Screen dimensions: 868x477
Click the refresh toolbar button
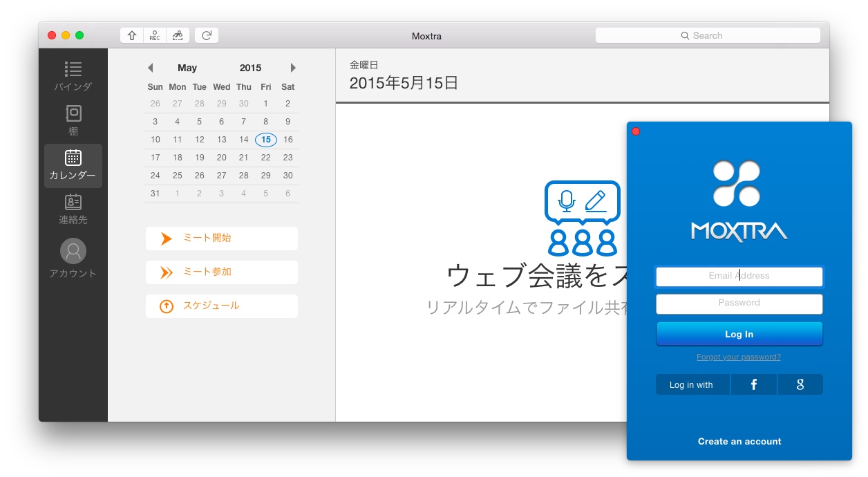point(207,35)
